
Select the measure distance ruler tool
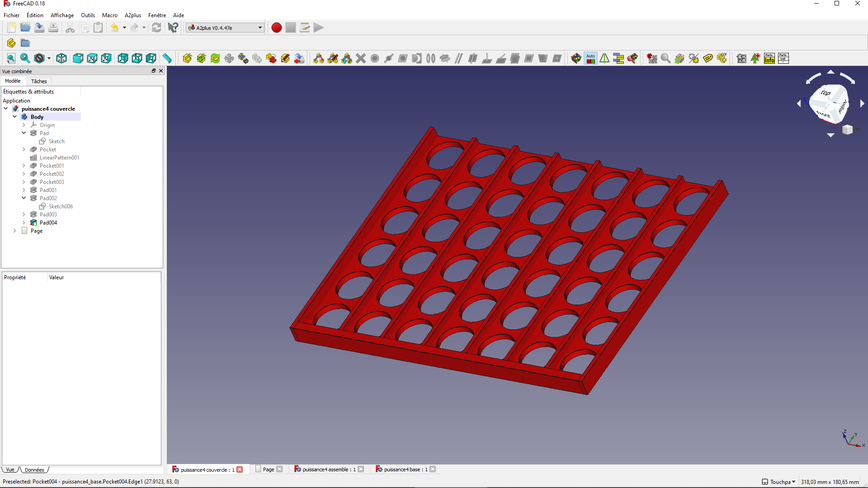(167, 58)
